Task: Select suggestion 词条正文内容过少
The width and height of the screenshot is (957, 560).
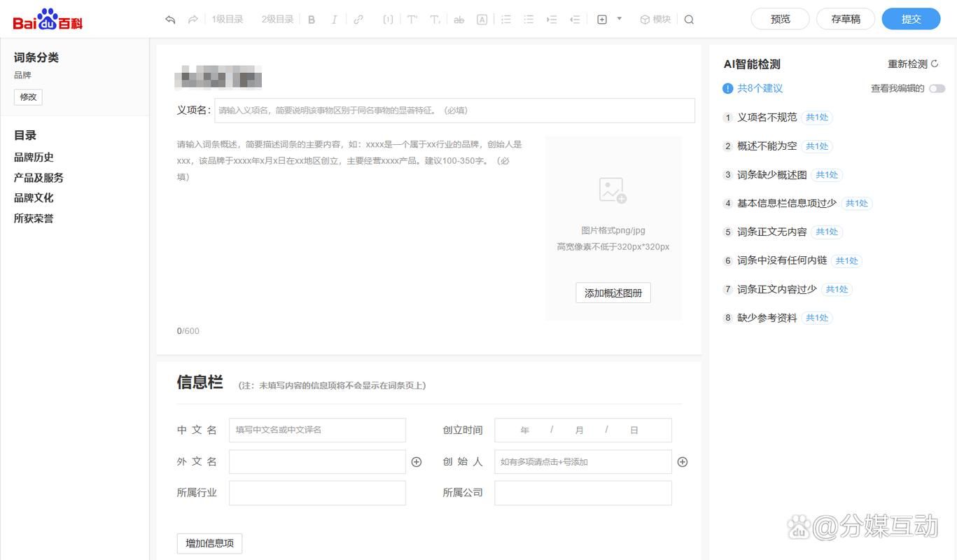Action: (x=776, y=289)
